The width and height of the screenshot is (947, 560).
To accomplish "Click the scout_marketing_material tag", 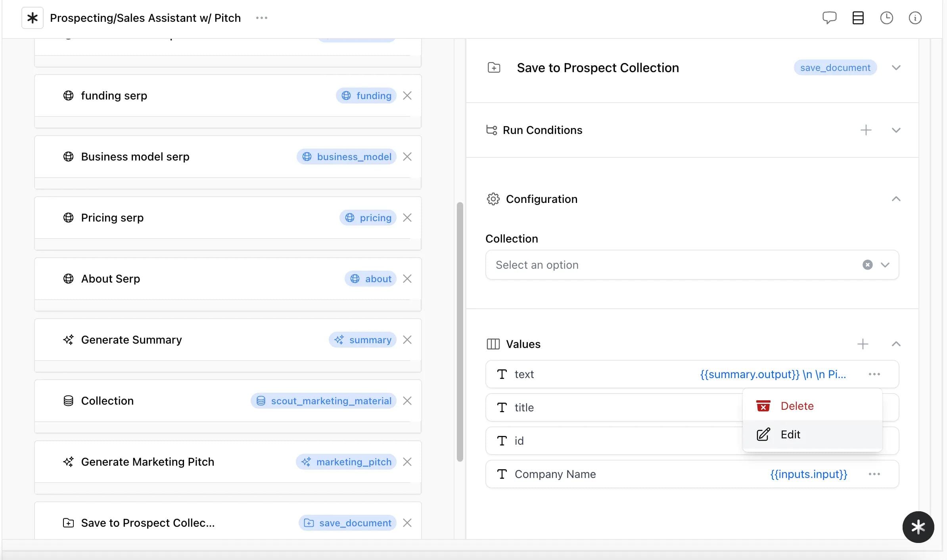I will click(324, 401).
